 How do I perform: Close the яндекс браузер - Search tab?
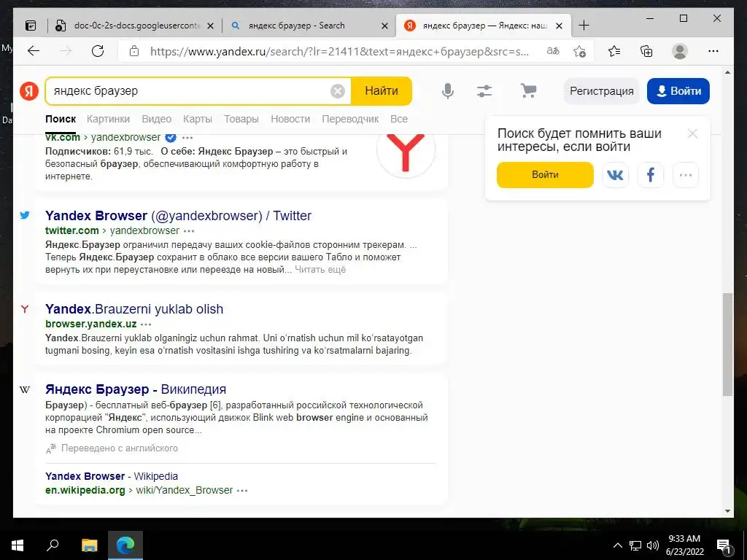pos(385,26)
